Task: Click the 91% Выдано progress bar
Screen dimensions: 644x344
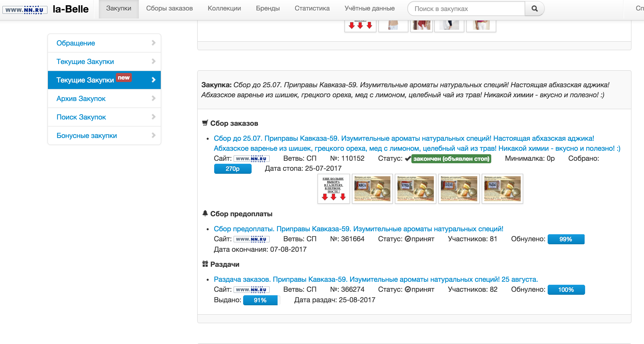Action: click(260, 300)
